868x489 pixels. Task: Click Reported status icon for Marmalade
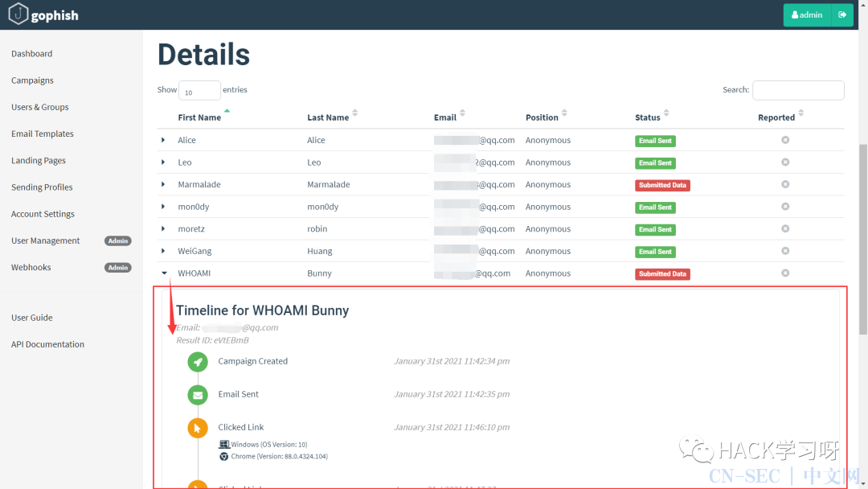tap(785, 184)
